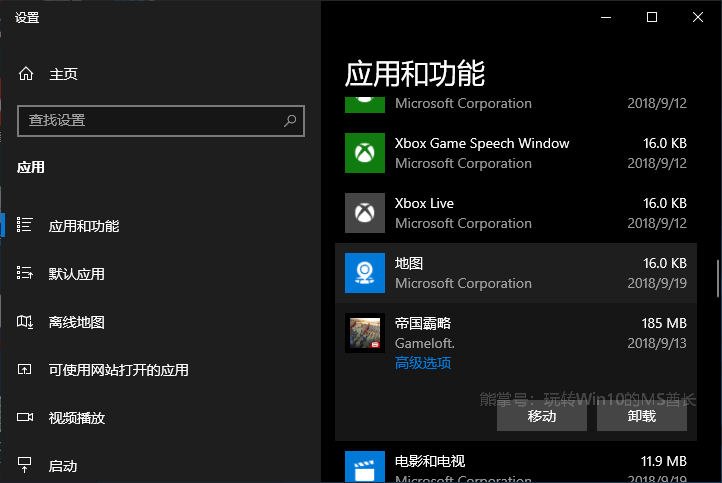The height and width of the screenshot is (483, 722).
Task: Select the 电影和电视 app name
Action: (x=430, y=461)
